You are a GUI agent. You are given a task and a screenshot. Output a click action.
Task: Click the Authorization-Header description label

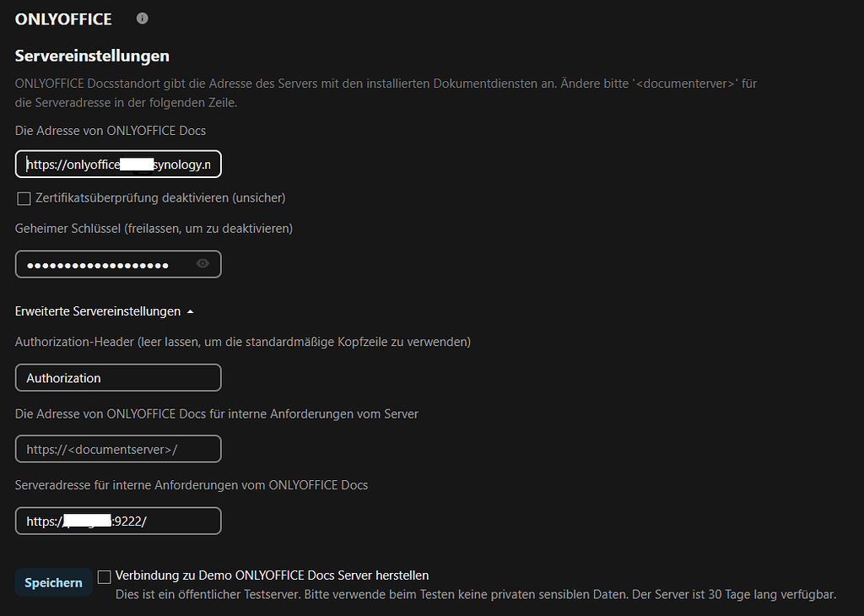coord(242,342)
